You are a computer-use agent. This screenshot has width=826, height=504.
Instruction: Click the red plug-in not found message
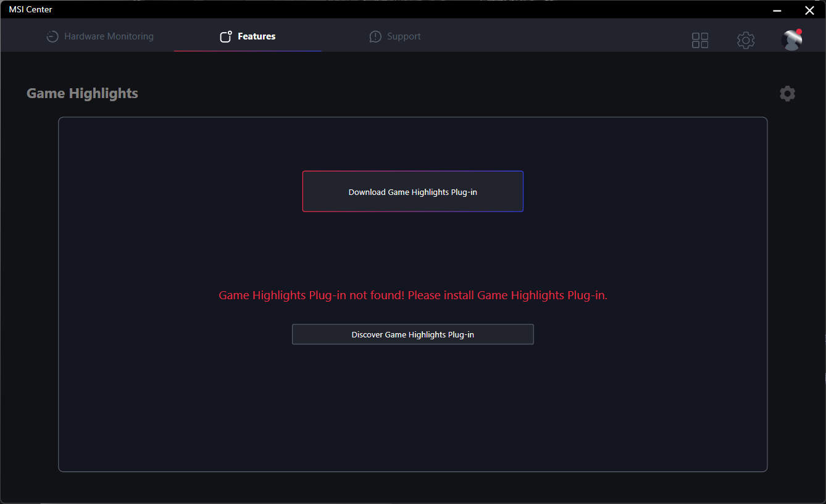click(x=413, y=295)
